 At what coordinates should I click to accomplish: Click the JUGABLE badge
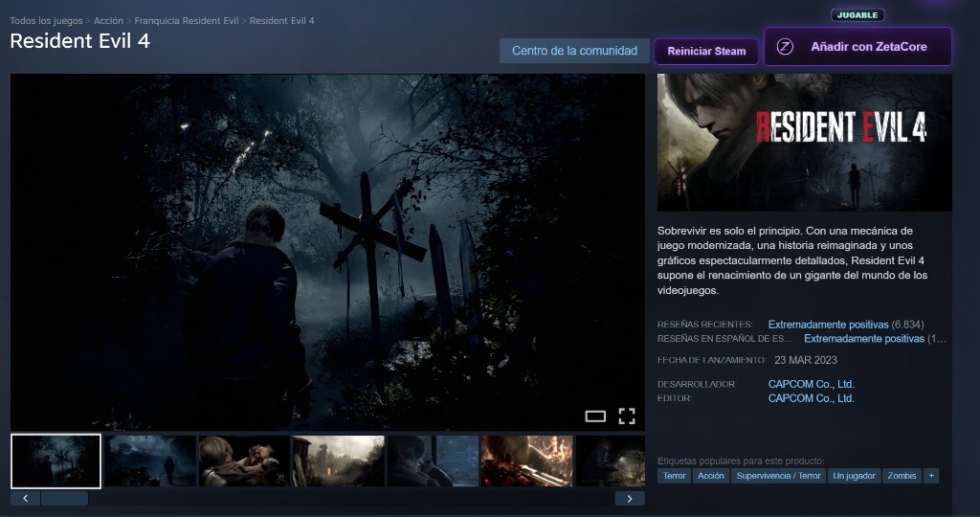click(x=857, y=15)
